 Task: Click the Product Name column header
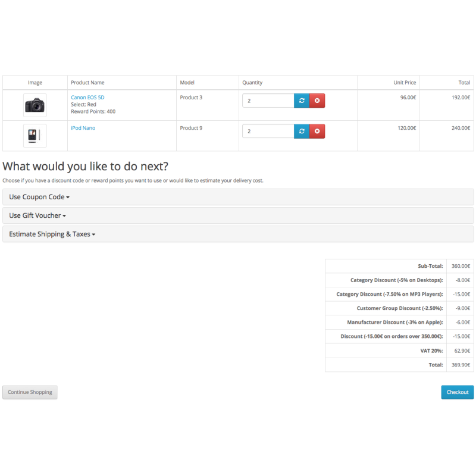(87, 83)
